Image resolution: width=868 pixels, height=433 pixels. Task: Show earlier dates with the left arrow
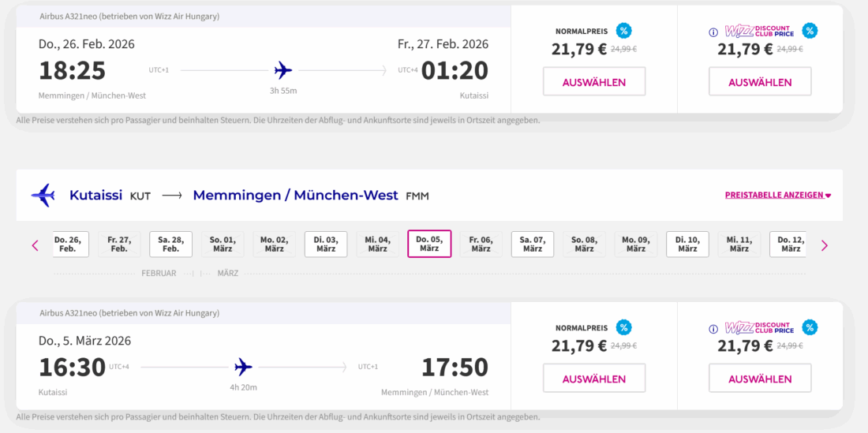[35, 245]
